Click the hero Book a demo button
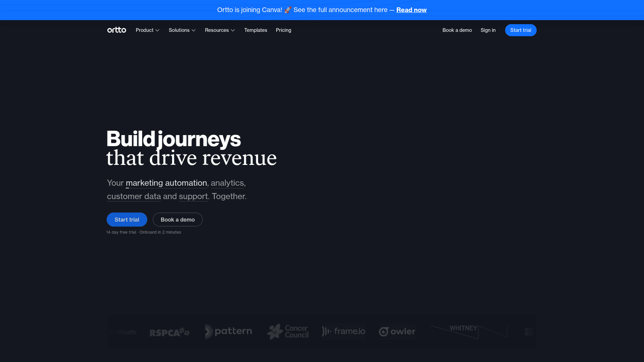 [x=178, y=220]
